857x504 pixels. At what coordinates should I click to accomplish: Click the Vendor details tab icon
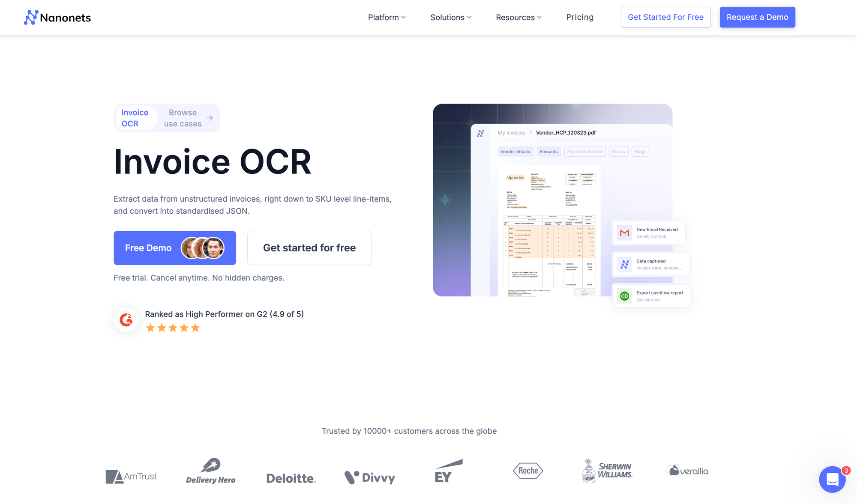(515, 151)
